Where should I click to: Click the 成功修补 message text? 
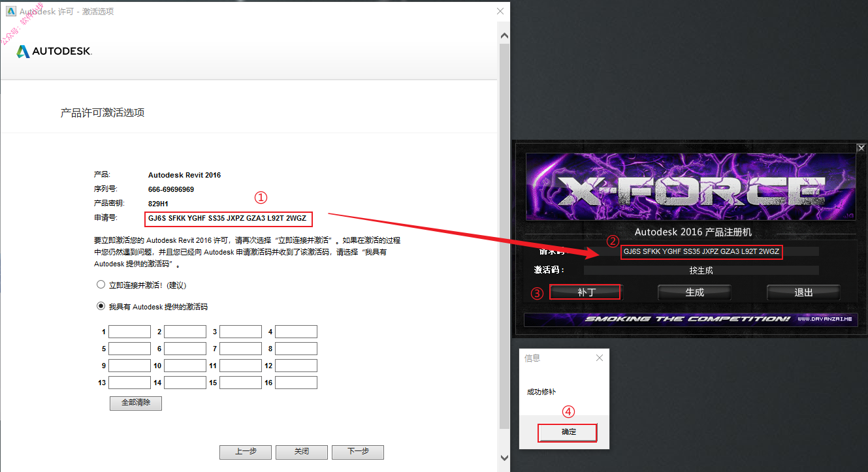(541, 392)
